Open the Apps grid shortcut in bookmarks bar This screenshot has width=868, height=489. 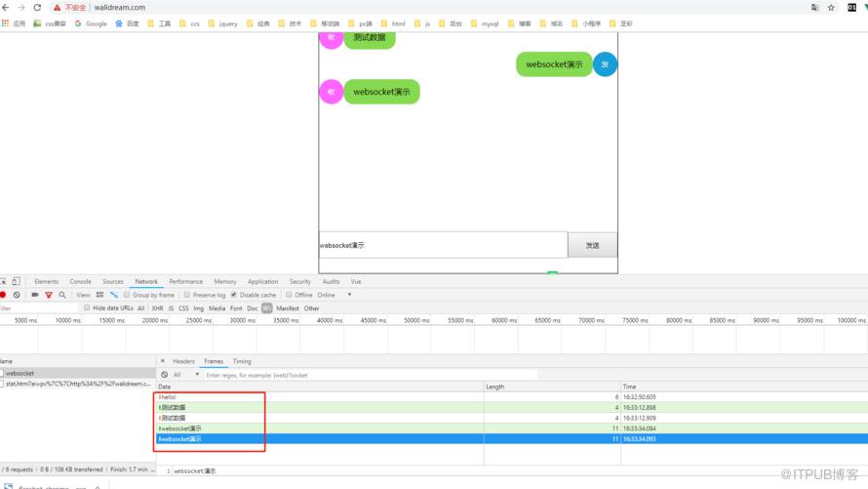click(14, 23)
